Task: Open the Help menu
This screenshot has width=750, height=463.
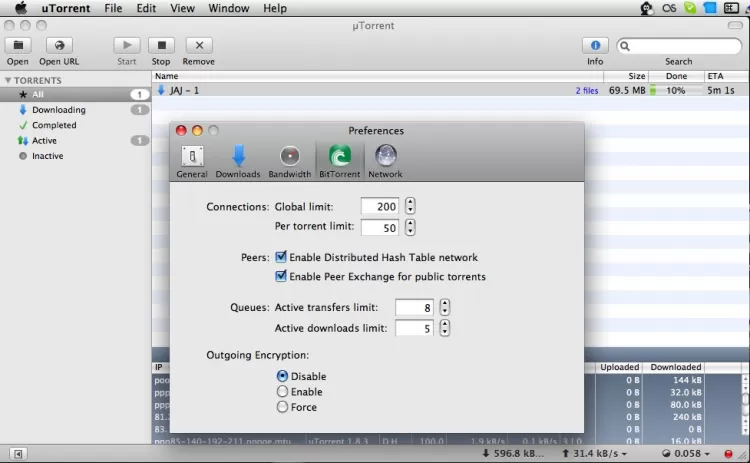Action: click(275, 8)
